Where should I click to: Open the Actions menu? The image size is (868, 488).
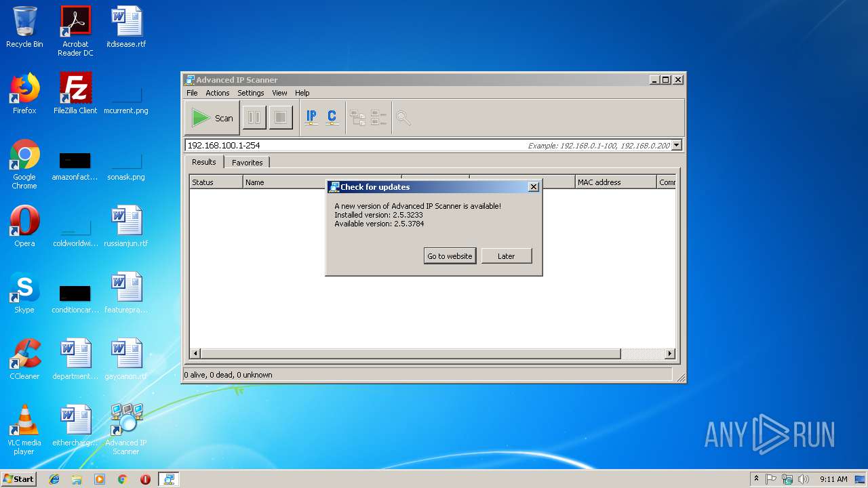[218, 93]
